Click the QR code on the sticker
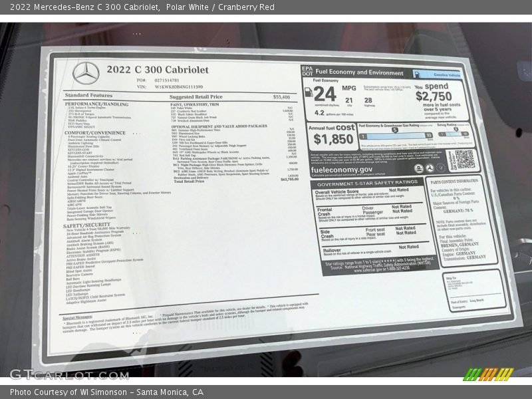This screenshot has height=399, width=532. (x=464, y=159)
